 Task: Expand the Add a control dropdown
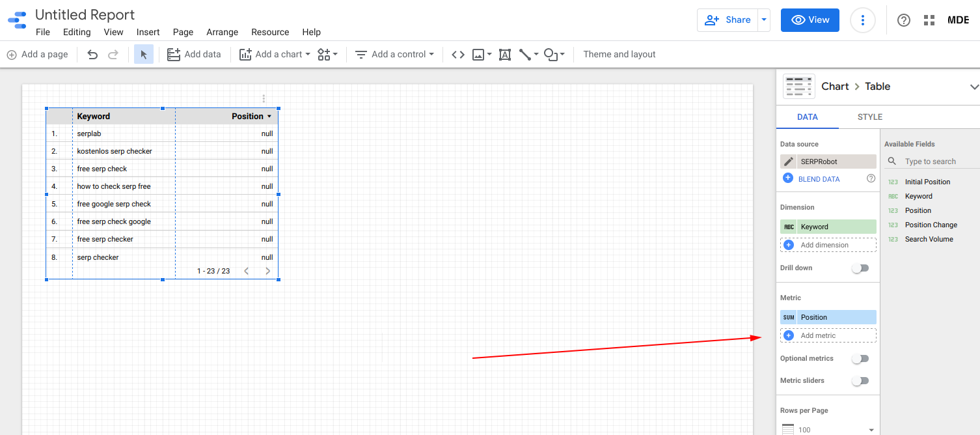(394, 55)
